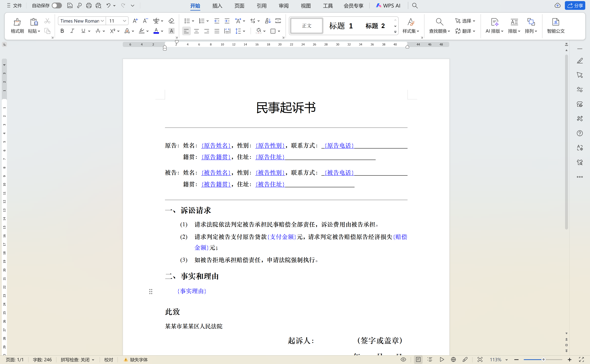Switch to the 插入 ribbon tab

coord(217,5)
